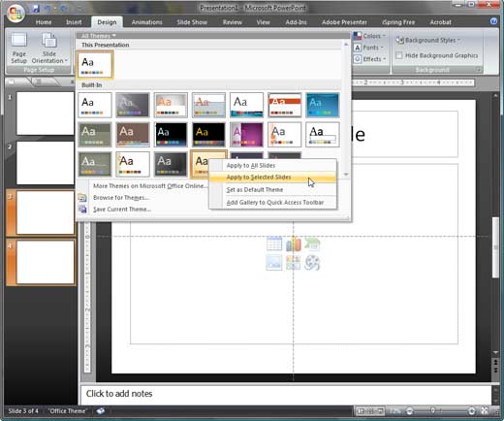Click the Page Setup icon

pos(18,49)
